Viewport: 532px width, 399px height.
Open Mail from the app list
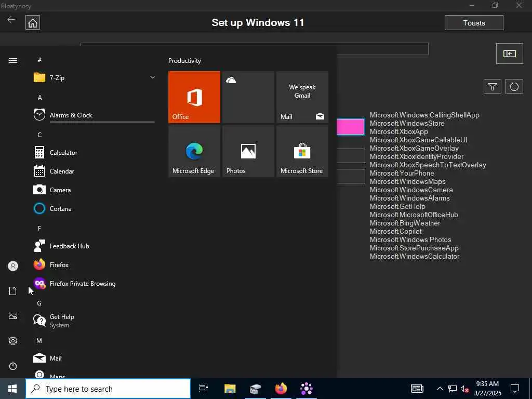click(x=95, y=358)
